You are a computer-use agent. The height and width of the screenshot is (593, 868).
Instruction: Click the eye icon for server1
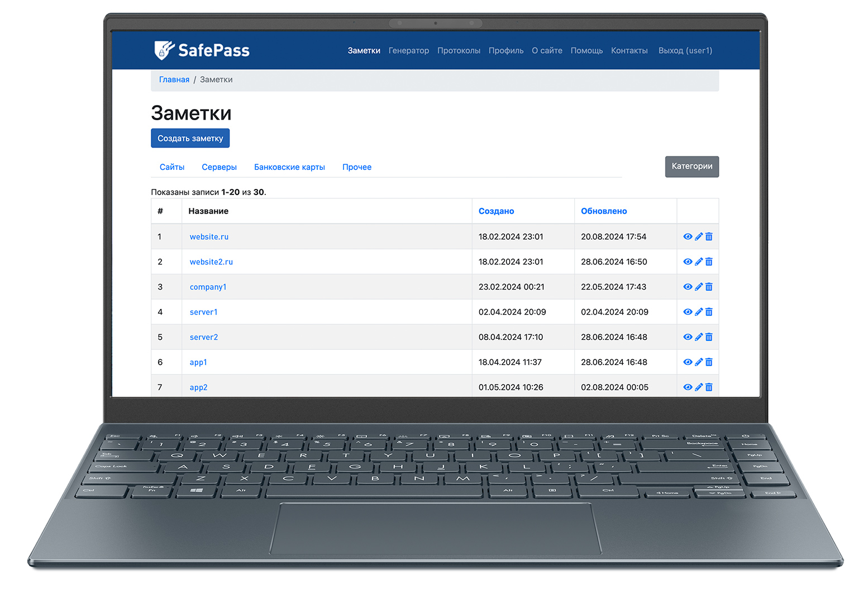click(x=688, y=312)
